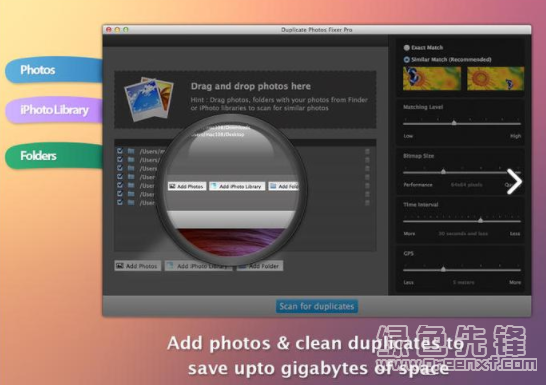The height and width of the screenshot is (385, 546).
Task: Click the first sunflower sample thumbnail
Action: click(x=432, y=78)
